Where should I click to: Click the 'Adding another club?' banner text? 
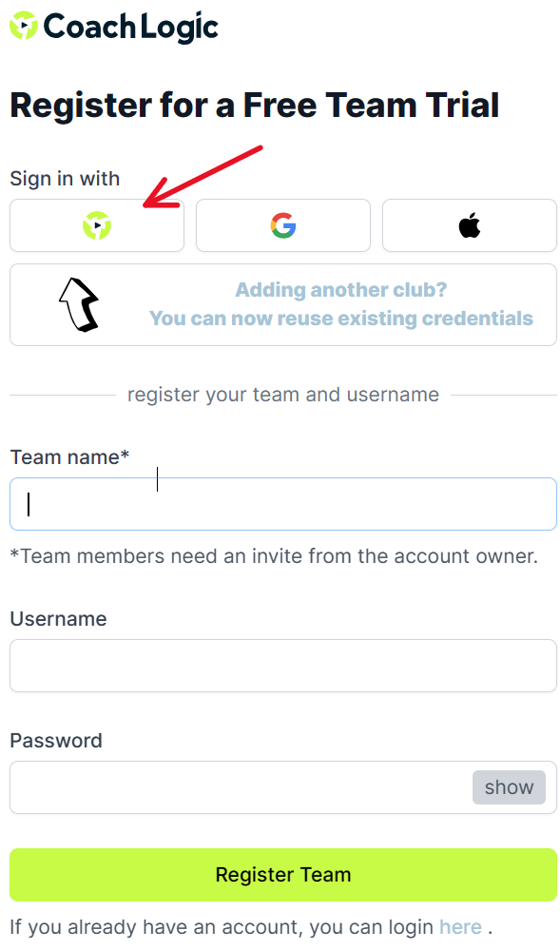pyautogui.click(x=341, y=290)
